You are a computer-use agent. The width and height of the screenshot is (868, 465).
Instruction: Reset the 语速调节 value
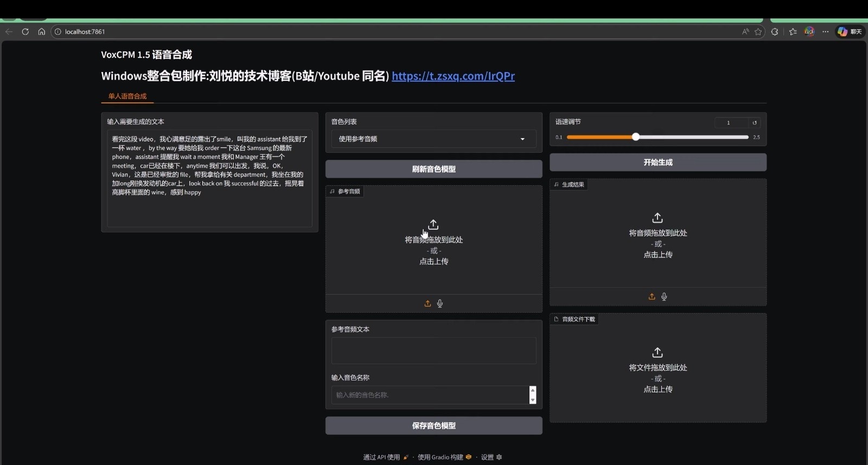(x=755, y=122)
